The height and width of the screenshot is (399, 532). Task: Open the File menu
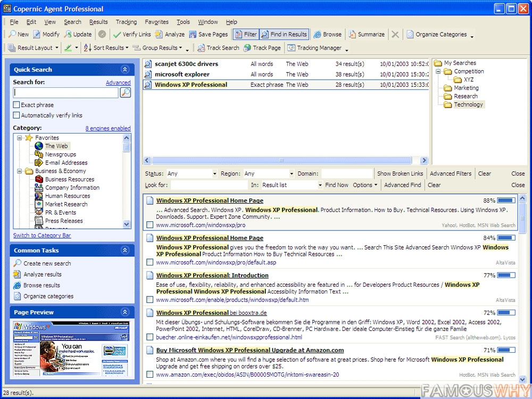pyautogui.click(x=14, y=22)
